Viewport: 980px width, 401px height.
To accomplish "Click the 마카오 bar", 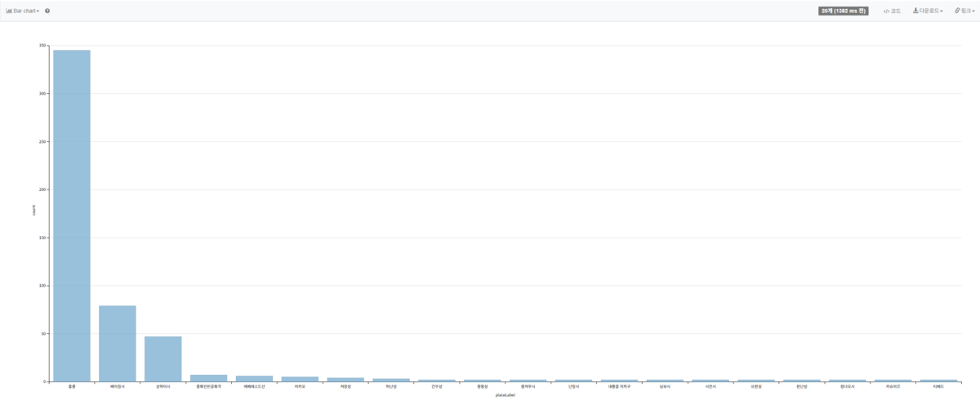I will pyautogui.click(x=300, y=379).
